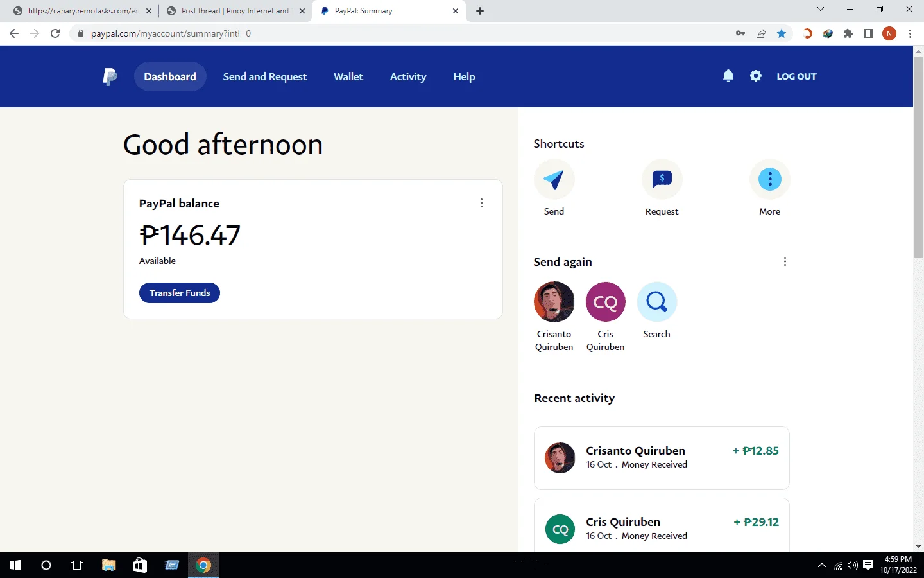Select Crisanto Quiruben avatar under Send again
924x578 pixels.
pyautogui.click(x=554, y=302)
